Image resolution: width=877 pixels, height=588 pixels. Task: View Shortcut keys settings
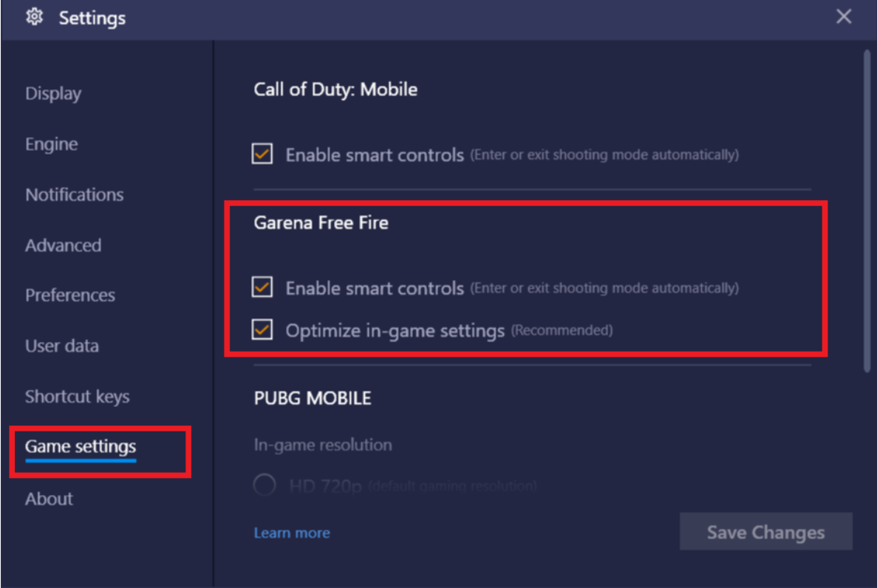[77, 397]
